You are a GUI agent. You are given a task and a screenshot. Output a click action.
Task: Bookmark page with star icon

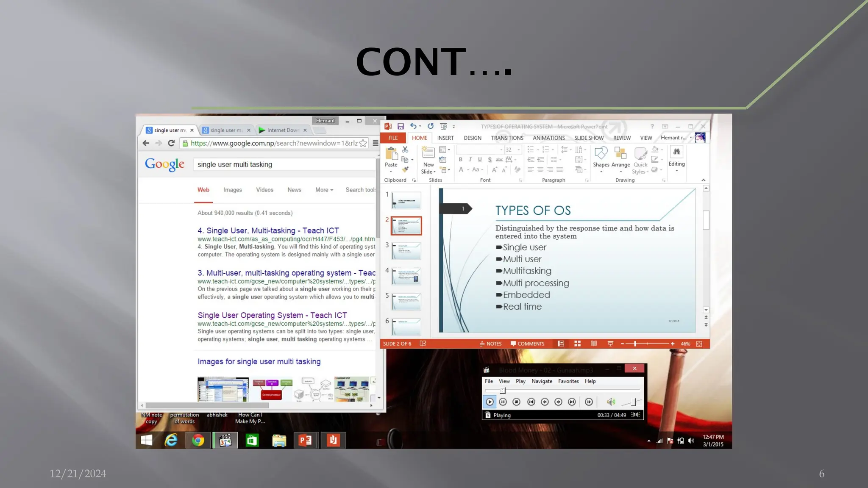tap(363, 143)
